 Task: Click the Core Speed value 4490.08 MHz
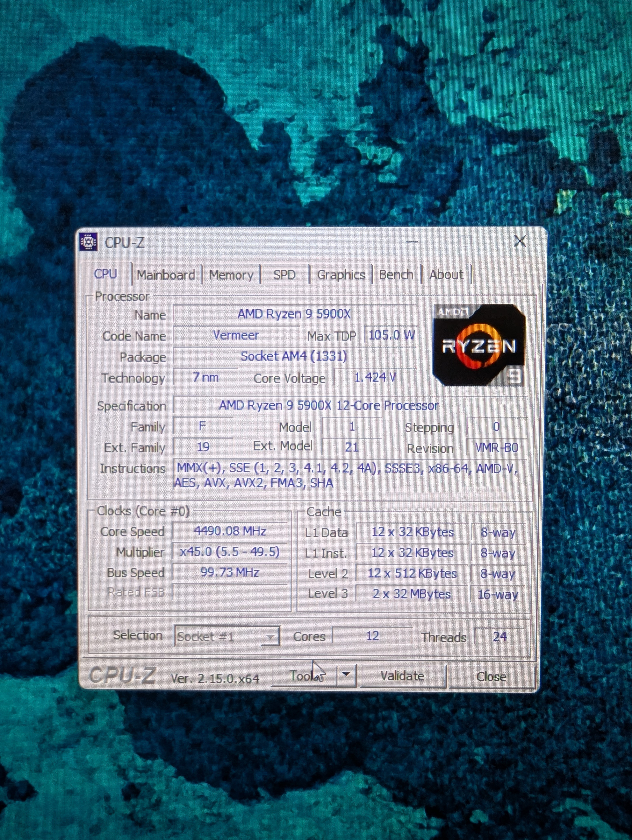(x=230, y=531)
